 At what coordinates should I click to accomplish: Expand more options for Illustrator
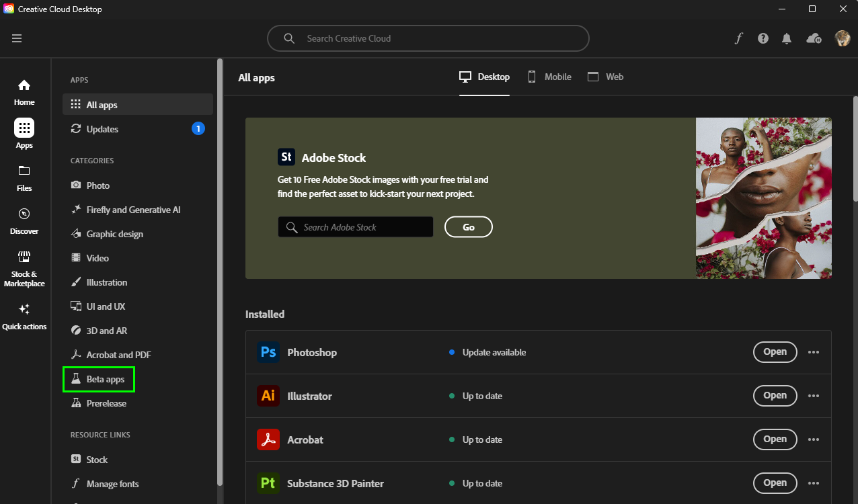point(814,396)
